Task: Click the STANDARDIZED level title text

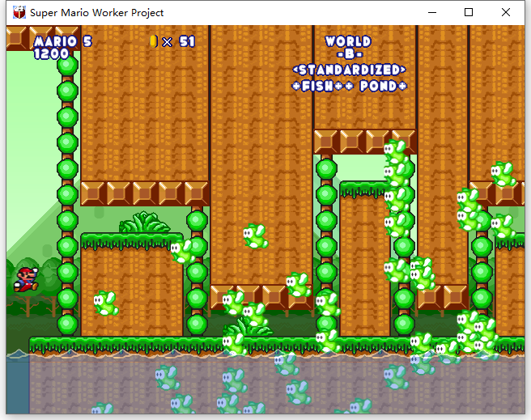Action: pos(349,70)
